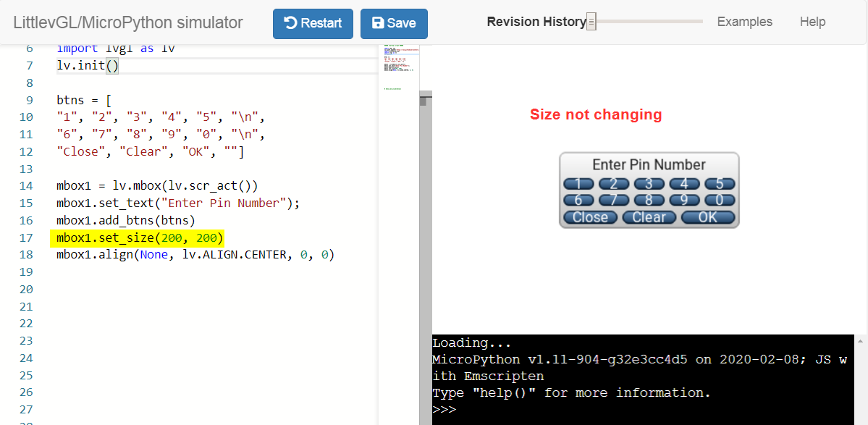Open the Help menu
868x425 pixels.
coord(812,22)
